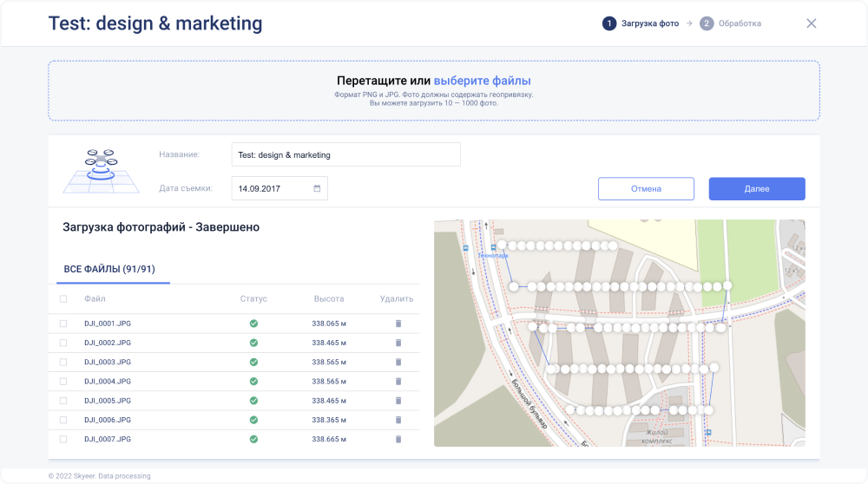Open the ВСЕ ФАЙЛЫ (91/91) tab
Image resolution: width=868 pixels, height=484 pixels.
(109, 270)
